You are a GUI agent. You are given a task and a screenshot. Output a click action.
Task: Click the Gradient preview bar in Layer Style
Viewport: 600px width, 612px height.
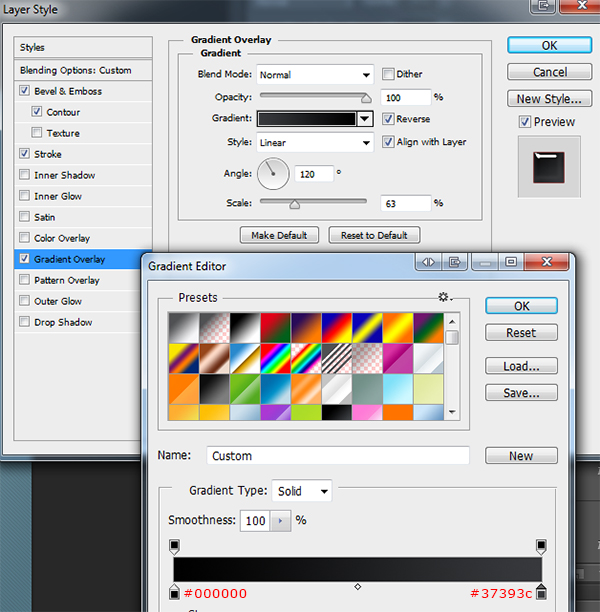point(307,119)
